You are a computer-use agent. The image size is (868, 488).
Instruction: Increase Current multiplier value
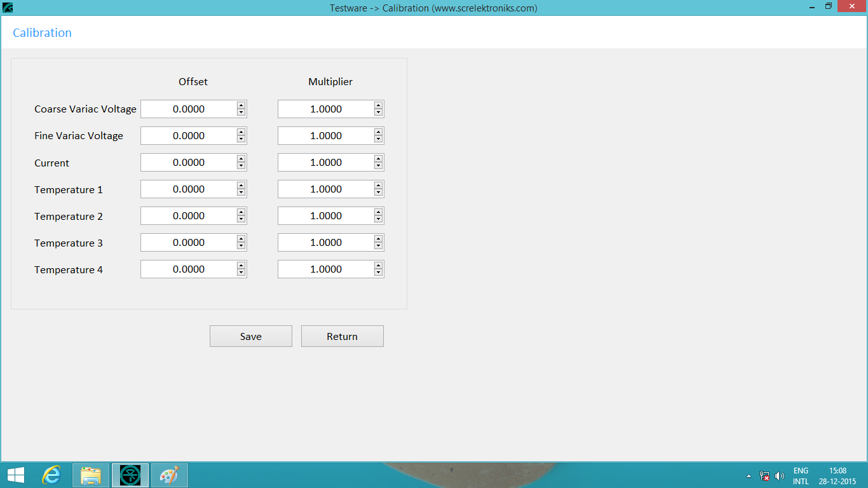[378, 159]
